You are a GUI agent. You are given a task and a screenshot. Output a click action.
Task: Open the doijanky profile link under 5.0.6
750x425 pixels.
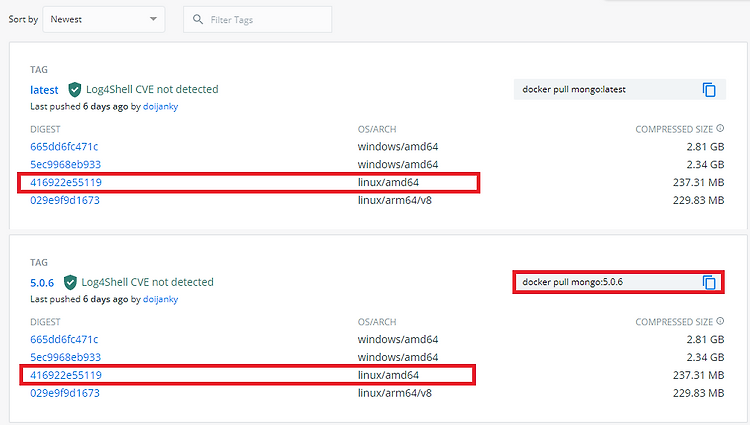(x=160, y=299)
